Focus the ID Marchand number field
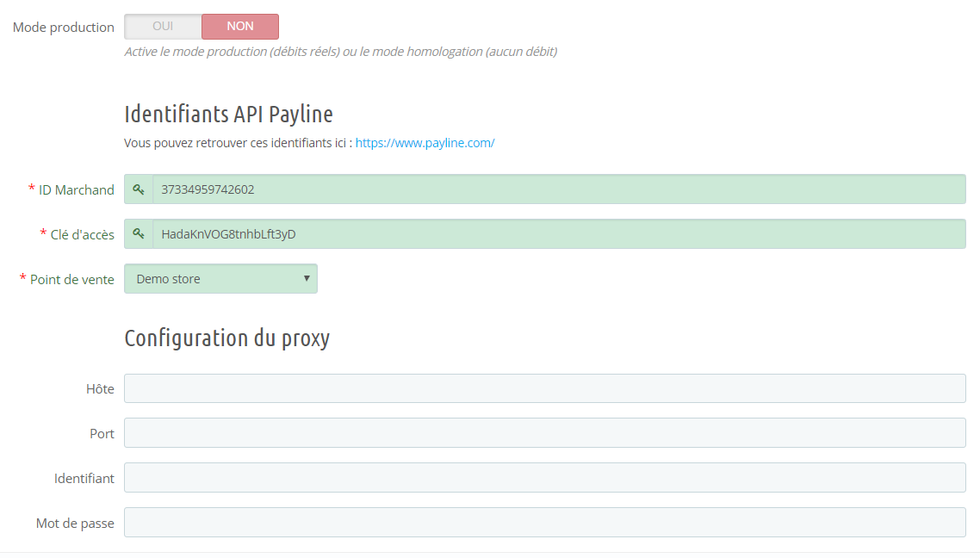The height and width of the screenshot is (558, 980). point(558,189)
